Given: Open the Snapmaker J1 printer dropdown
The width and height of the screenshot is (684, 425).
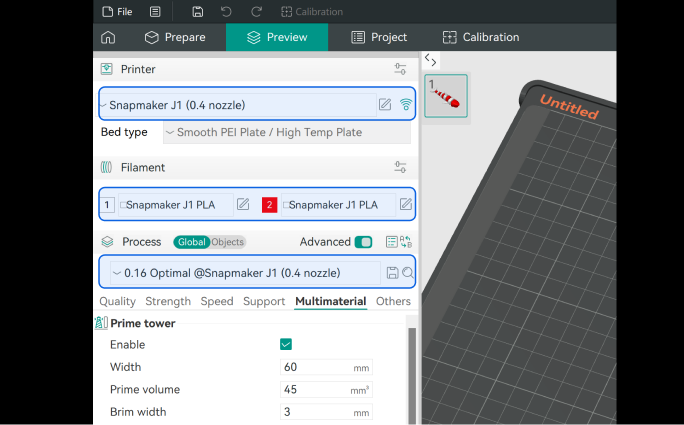Looking at the screenshot, I should tap(238, 105).
